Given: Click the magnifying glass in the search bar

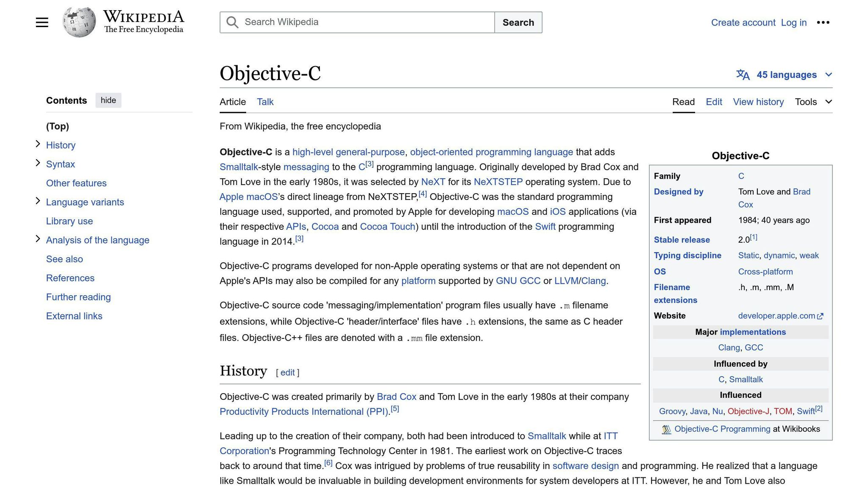Looking at the screenshot, I should point(232,22).
